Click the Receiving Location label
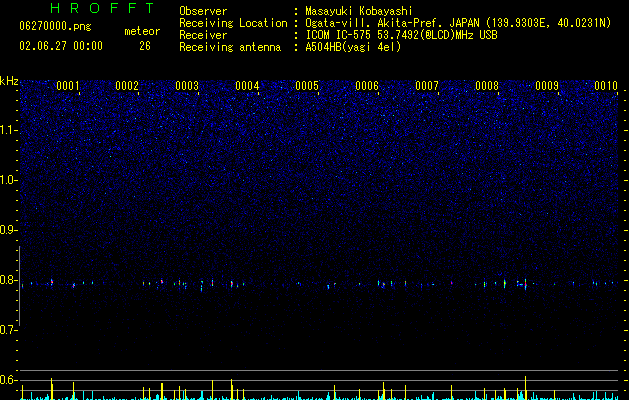 [233, 23]
